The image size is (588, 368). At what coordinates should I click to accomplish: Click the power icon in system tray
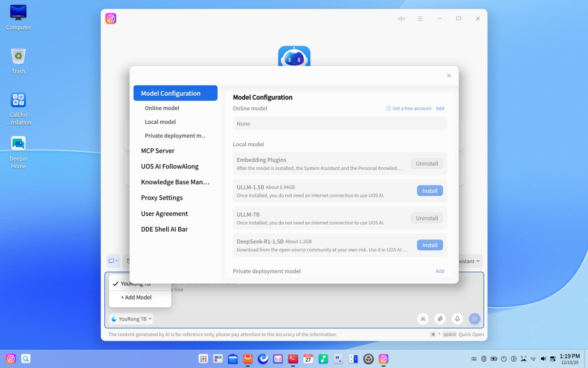tap(503, 359)
